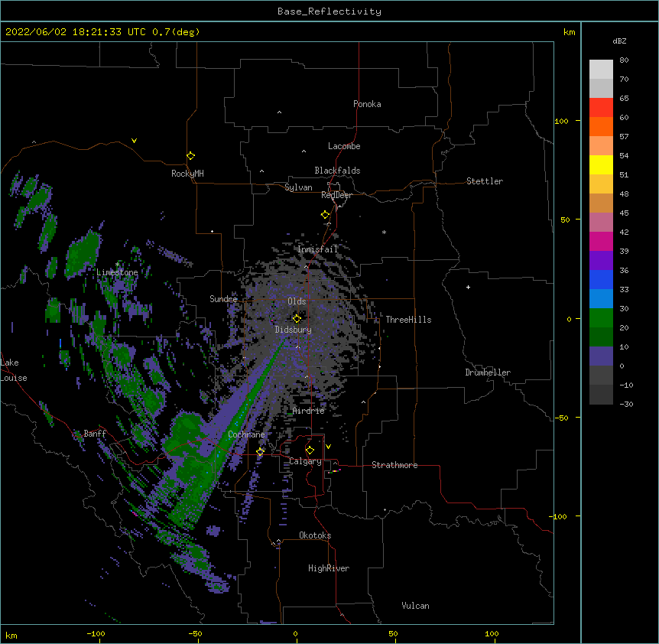Click the ThreeHills label
The height and width of the screenshot is (644, 659).
408,320
